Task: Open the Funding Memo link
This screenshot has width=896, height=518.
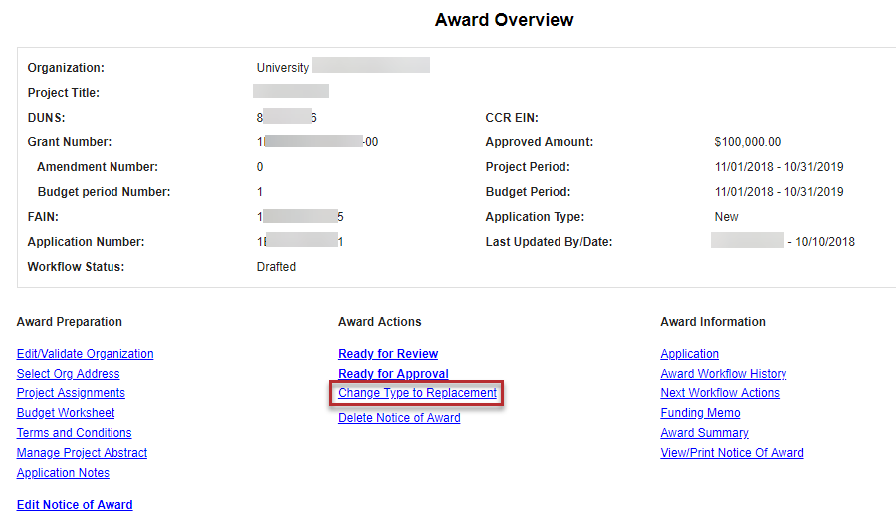Action: click(700, 413)
